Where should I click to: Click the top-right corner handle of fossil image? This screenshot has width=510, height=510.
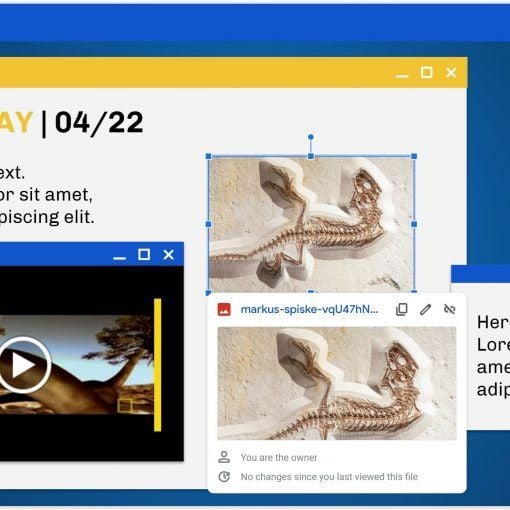[414, 156]
